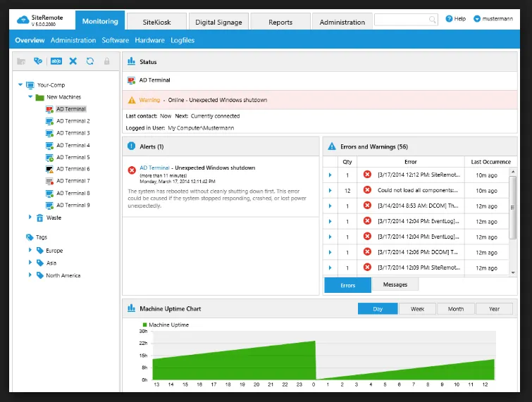Image resolution: width=532 pixels, height=402 pixels.
Task: Click the Alerts blue exclamation icon
Action: click(x=131, y=146)
